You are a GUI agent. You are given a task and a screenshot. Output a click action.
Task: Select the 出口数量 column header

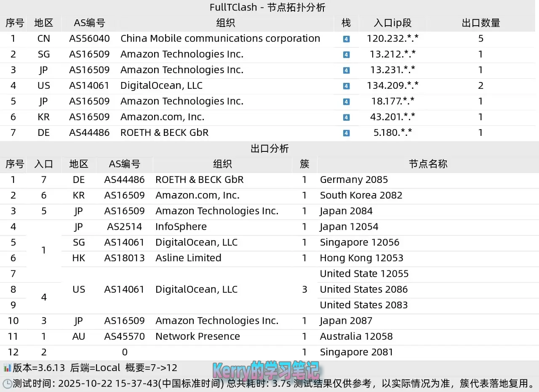[480, 23]
